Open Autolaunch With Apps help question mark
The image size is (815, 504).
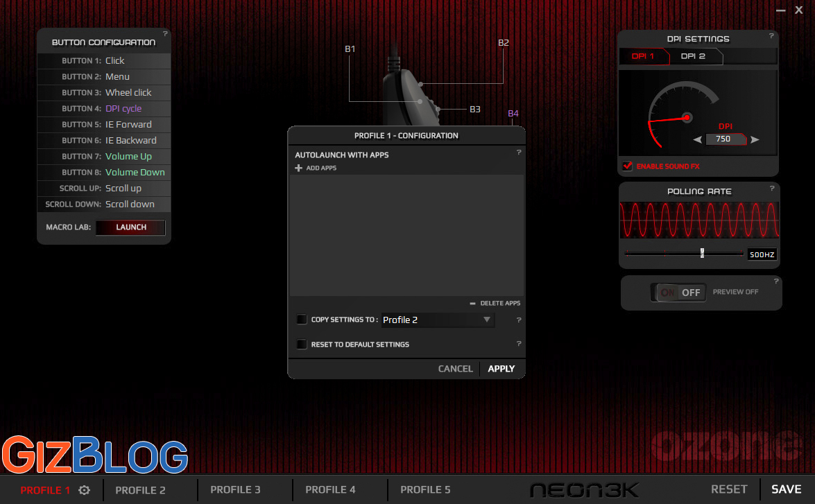519,153
